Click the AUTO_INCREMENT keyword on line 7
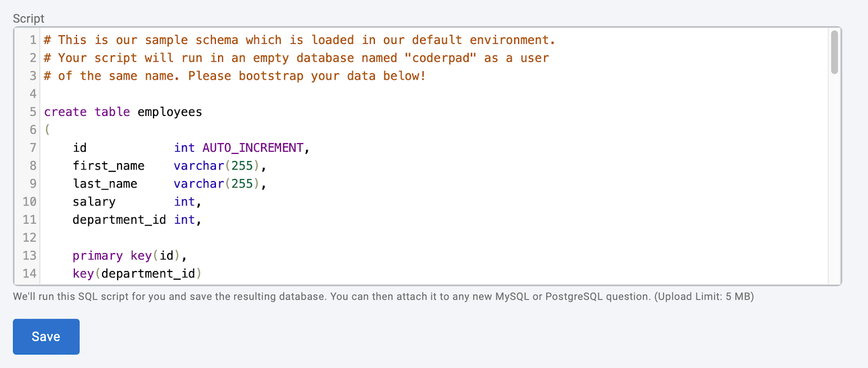The height and width of the screenshot is (368, 868). tap(252, 147)
